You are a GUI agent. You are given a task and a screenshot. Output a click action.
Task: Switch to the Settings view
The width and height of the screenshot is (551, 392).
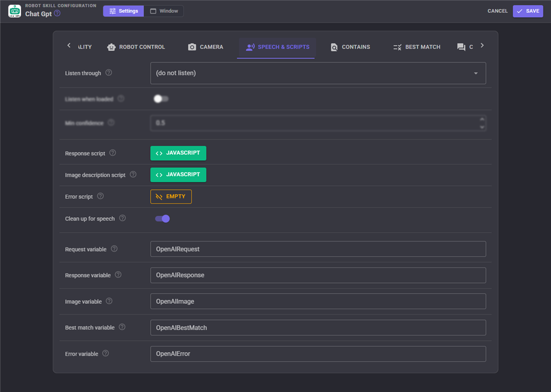[123, 11]
